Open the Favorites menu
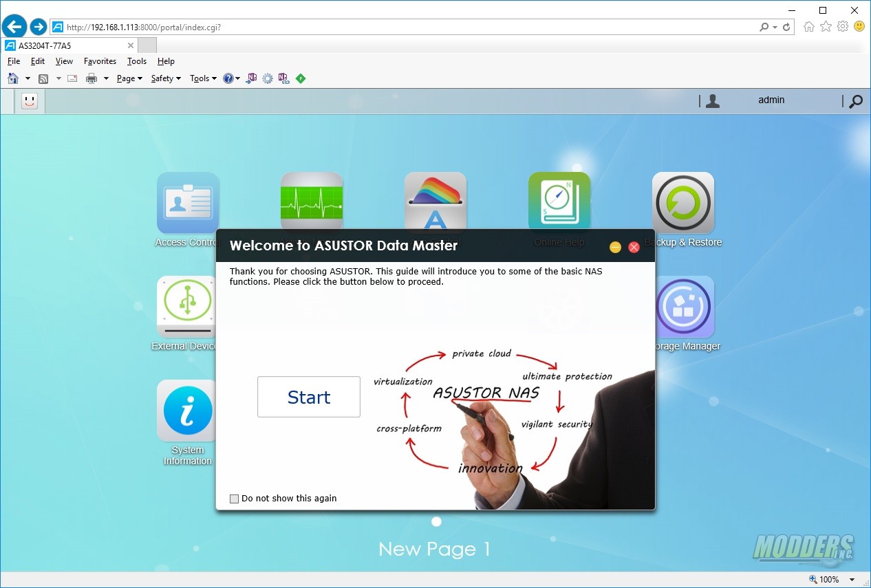 coord(100,61)
